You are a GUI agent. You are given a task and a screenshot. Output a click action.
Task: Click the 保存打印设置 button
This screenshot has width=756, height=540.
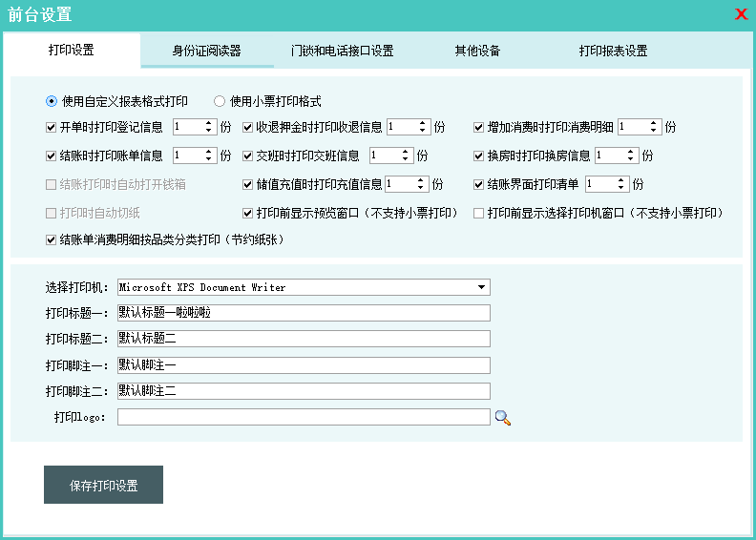pyautogui.click(x=103, y=485)
